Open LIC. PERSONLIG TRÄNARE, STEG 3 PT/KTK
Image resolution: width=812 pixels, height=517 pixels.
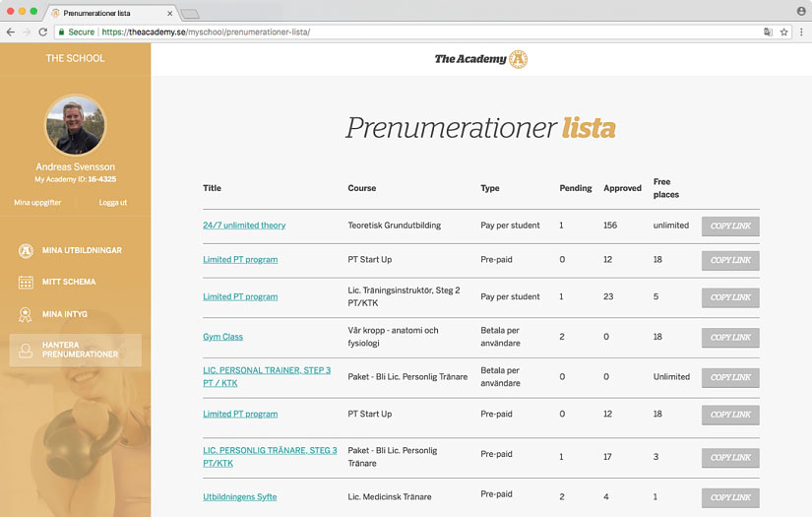pyautogui.click(x=270, y=457)
